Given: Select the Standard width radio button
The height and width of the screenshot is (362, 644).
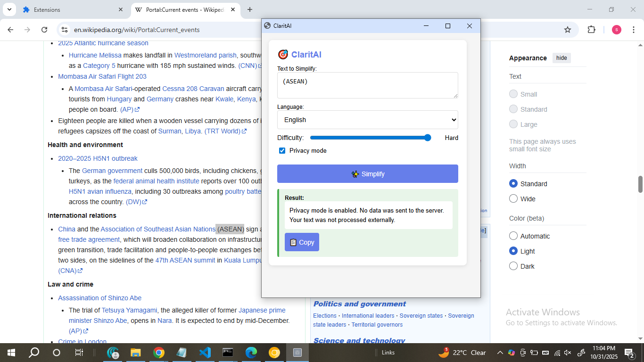Looking at the screenshot, I should (x=513, y=183).
